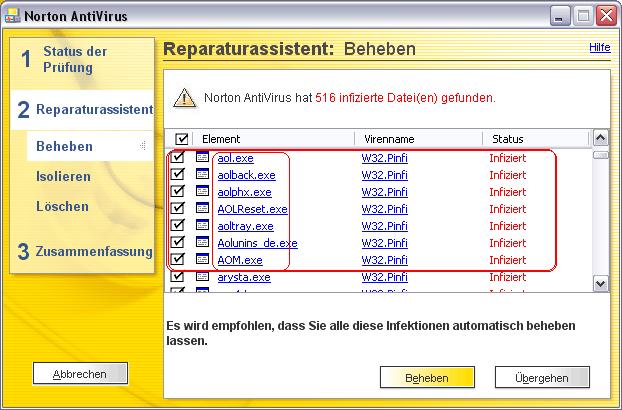Click the yellow warning triangle icon
This screenshot has height=410, width=622.
coord(185,98)
